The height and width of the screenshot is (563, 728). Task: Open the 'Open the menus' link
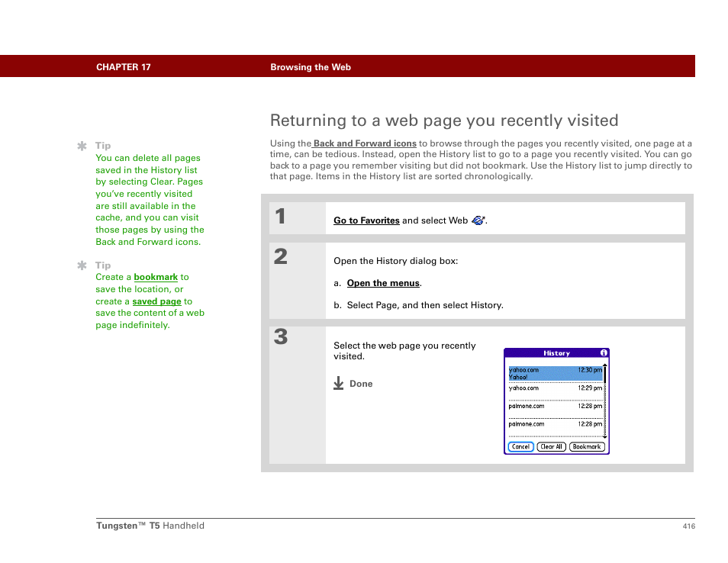[383, 283]
